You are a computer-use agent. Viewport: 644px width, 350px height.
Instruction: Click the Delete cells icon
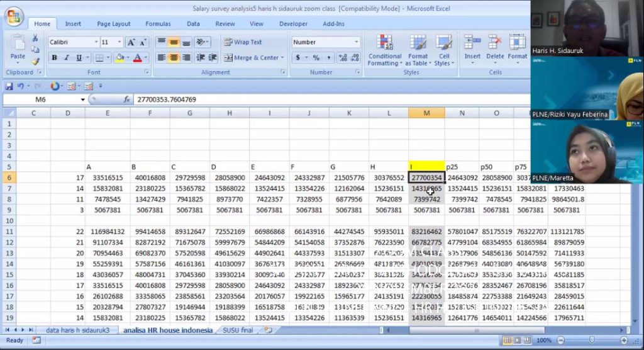point(495,47)
